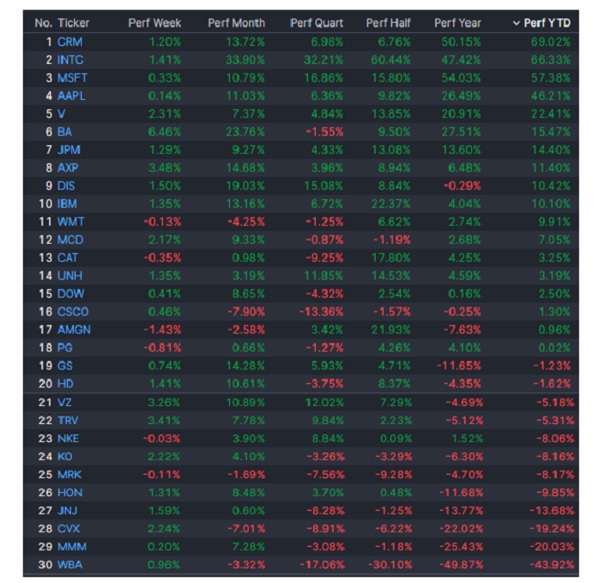Sort table by Perf Year column

click(457, 23)
